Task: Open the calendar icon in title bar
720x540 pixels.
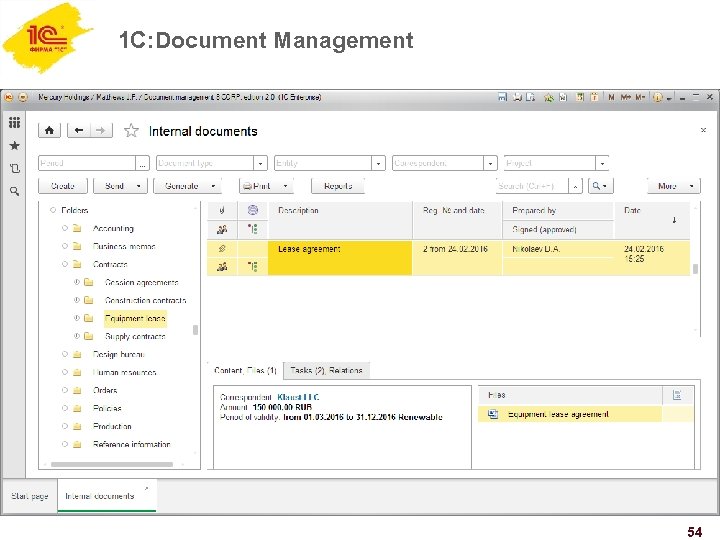Action: pos(595,97)
